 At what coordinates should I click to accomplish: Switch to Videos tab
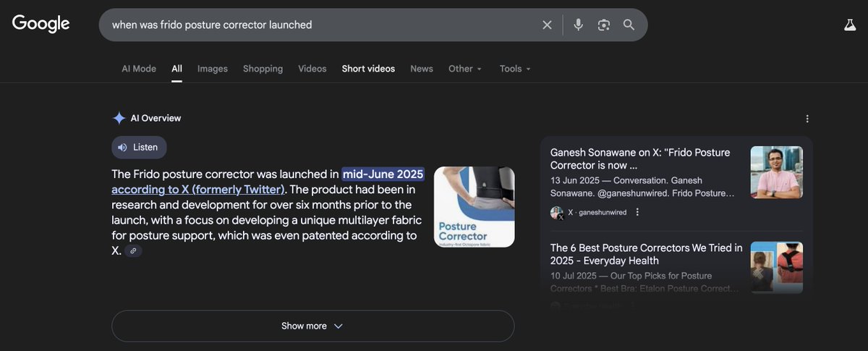pos(312,69)
